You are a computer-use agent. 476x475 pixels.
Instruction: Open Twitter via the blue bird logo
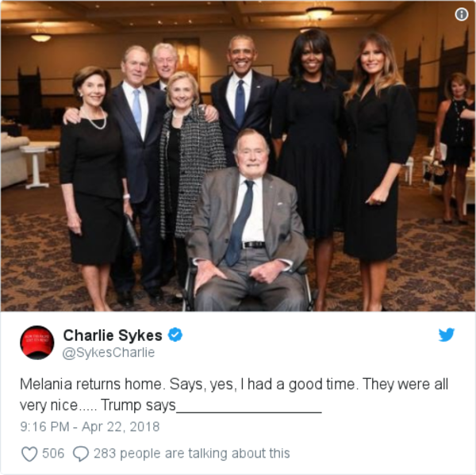click(x=446, y=335)
